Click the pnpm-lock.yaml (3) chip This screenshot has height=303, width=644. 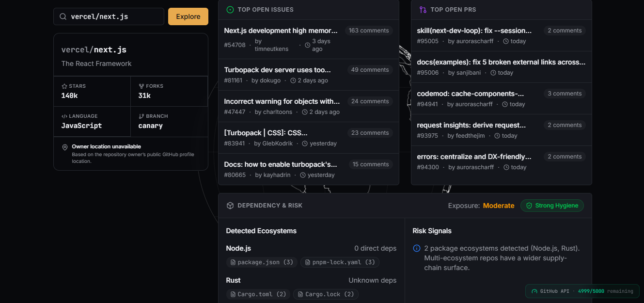pos(340,262)
